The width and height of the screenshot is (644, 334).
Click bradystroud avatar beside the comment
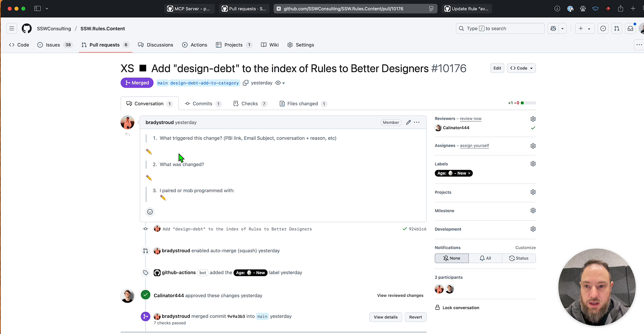[x=127, y=122]
